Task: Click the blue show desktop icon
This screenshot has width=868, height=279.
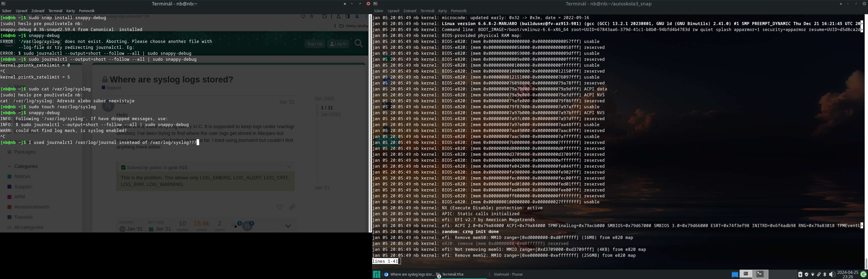Action: 735,274
